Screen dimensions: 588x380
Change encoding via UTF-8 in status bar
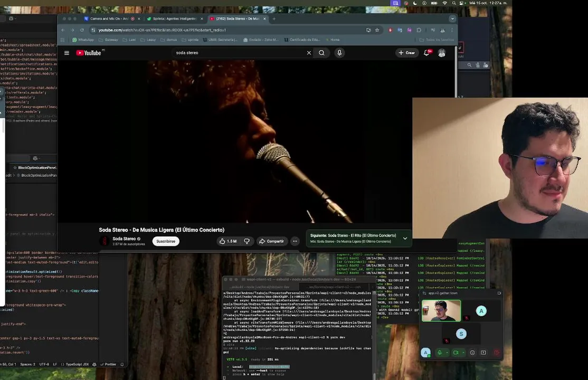pos(44,364)
